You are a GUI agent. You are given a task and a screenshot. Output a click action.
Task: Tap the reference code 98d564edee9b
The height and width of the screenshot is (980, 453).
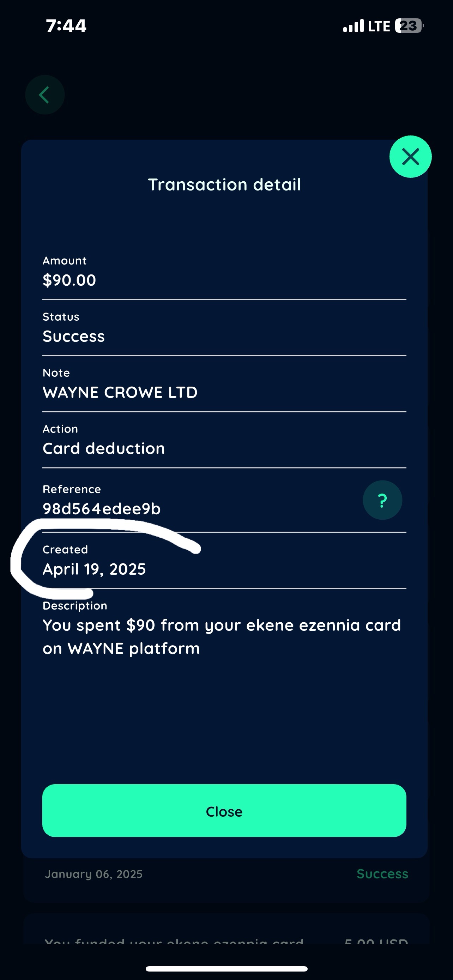pos(102,509)
